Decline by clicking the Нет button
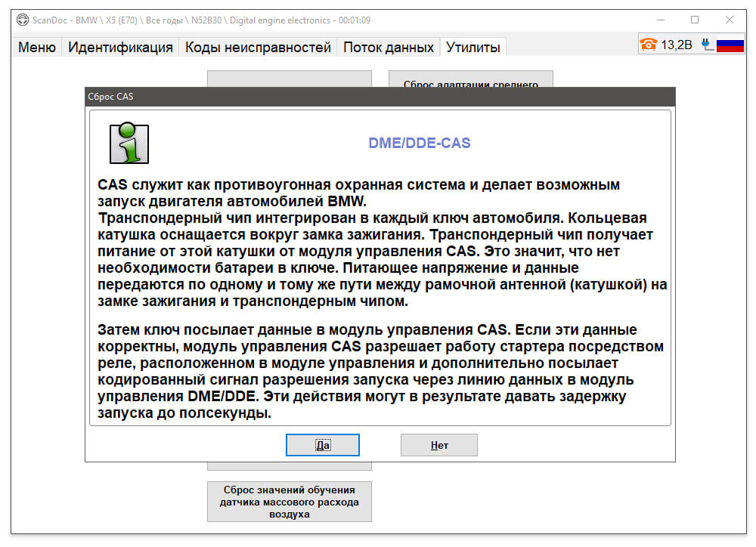The width and height of the screenshot is (756, 547). click(439, 445)
